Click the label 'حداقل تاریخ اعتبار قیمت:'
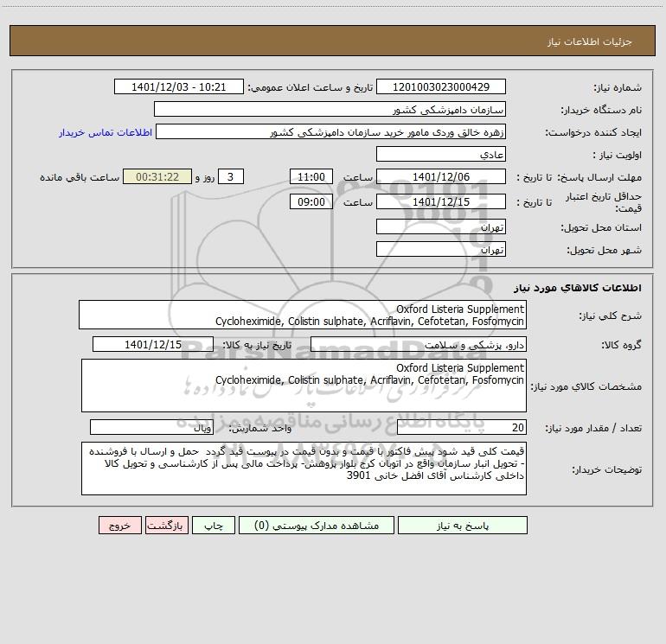The height and width of the screenshot is (644, 666). pyautogui.click(x=604, y=202)
